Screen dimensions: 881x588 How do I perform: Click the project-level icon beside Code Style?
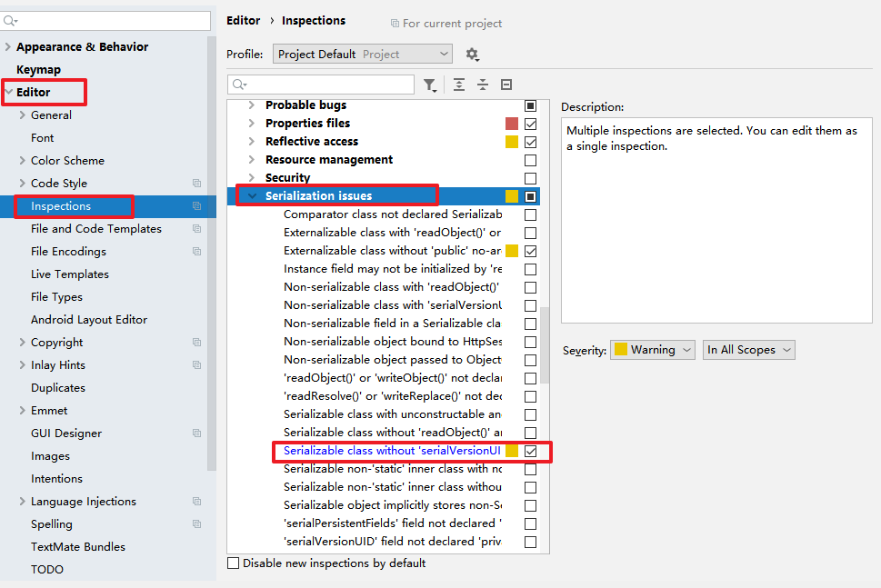click(x=196, y=183)
